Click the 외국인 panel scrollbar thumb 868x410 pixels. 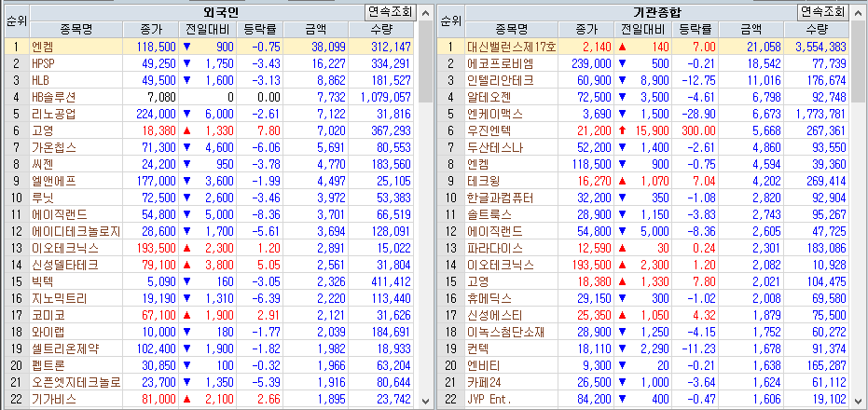425,61
